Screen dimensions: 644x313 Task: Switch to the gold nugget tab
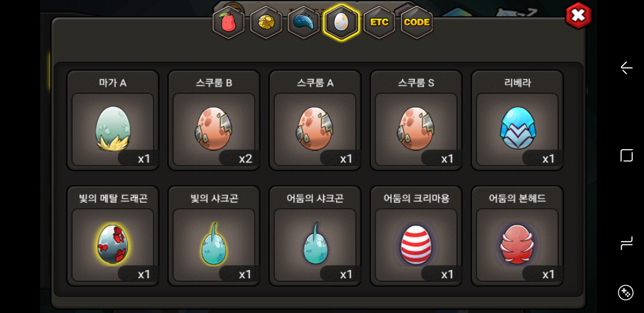[x=266, y=22]
